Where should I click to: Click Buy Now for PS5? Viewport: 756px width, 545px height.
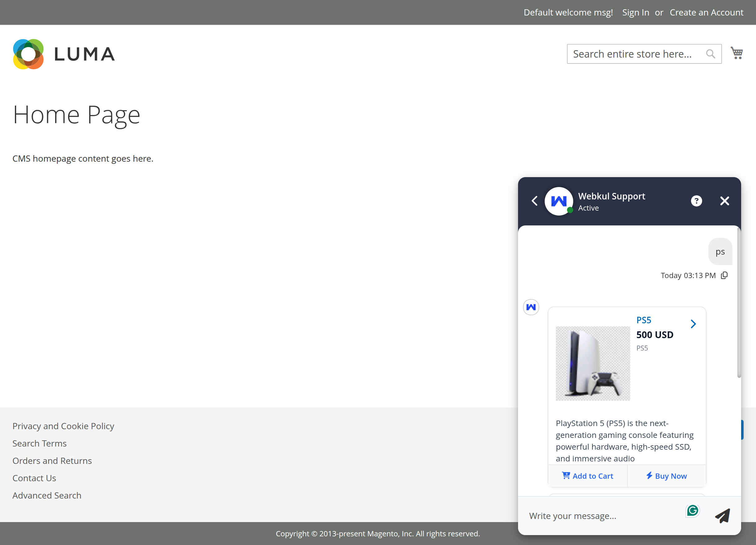(667, 476)
